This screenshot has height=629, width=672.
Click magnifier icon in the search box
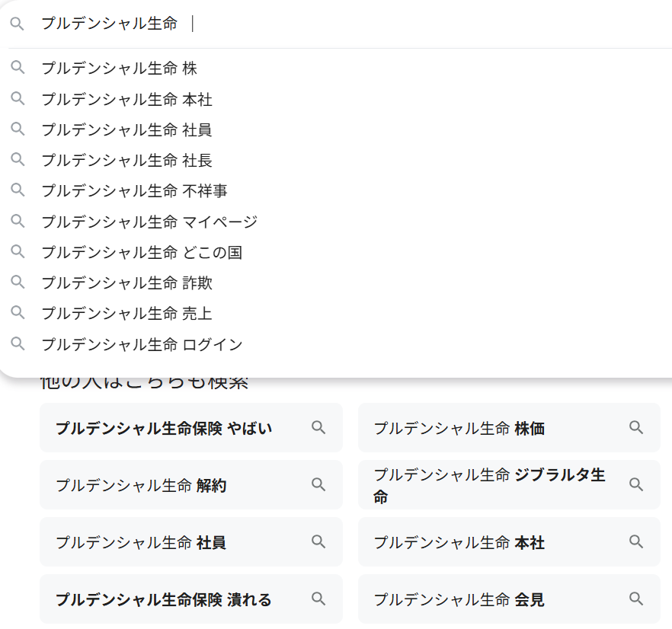pos(18,24)
